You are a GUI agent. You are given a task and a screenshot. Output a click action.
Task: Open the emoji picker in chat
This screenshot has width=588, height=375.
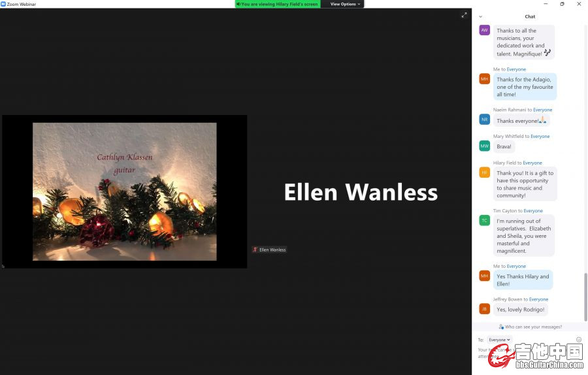(578, 339)
